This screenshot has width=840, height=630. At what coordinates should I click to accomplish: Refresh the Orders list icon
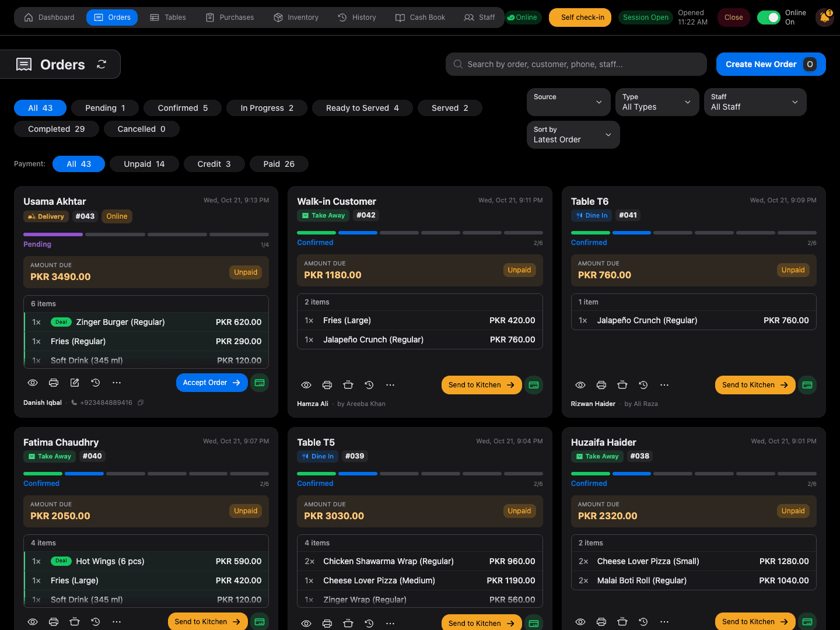[x=101, y=64]
